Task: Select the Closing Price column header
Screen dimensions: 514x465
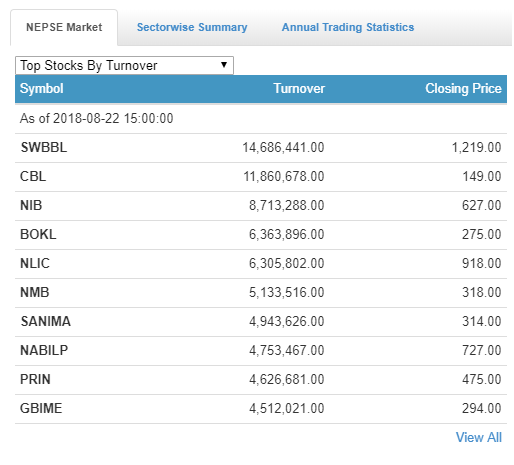Action: coord(463,89)
